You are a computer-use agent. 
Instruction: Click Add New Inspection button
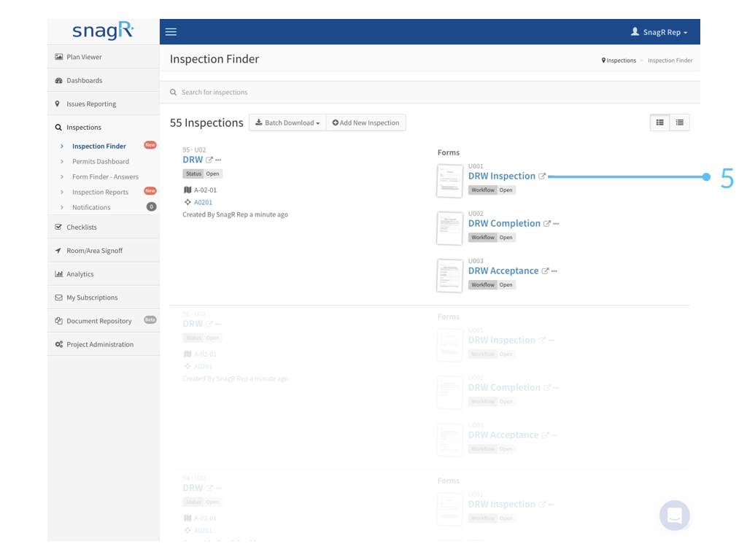coord(366,122)
